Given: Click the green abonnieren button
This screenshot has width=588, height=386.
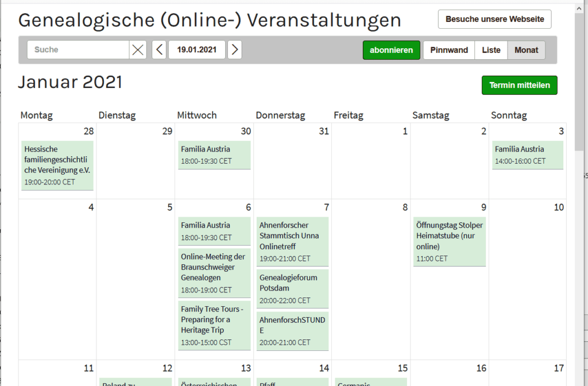Looking at the screenshot, I should click(x=391, y=51).
